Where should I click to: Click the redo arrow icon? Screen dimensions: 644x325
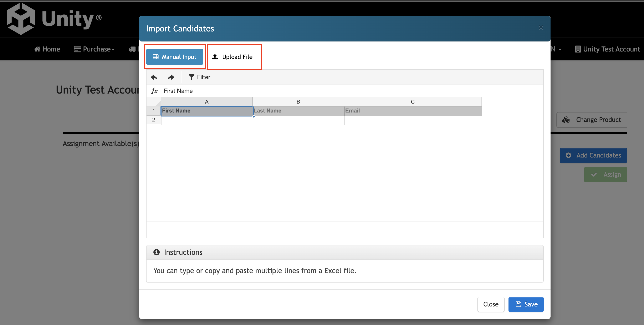pos(171,77)
